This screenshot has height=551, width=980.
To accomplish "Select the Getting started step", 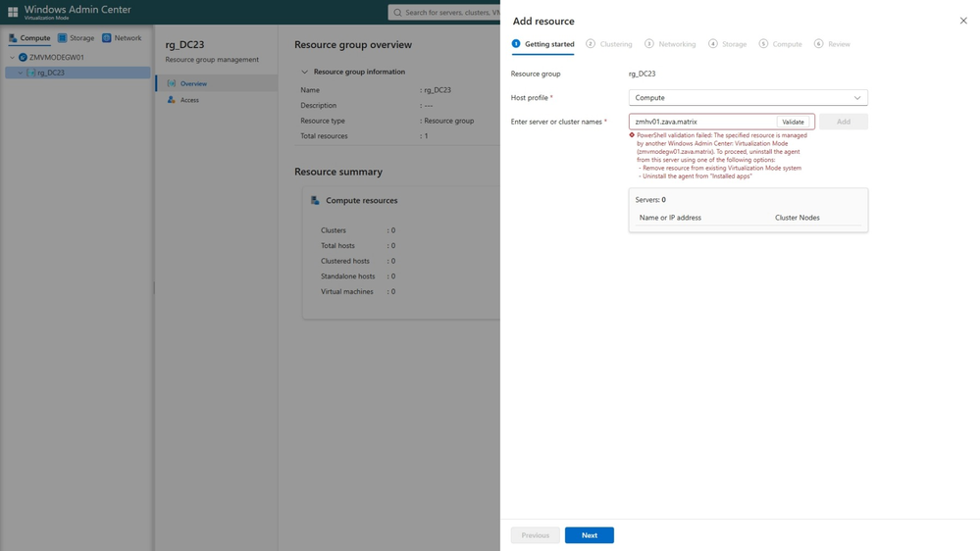I will [x=543, y=44].
